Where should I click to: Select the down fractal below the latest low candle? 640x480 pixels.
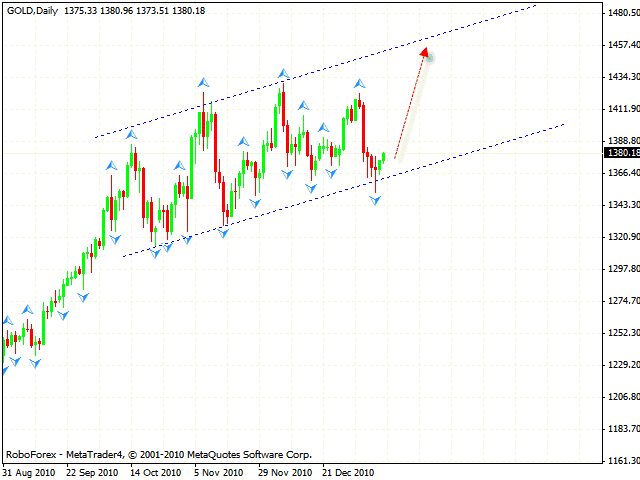click(x=375, y=200)
